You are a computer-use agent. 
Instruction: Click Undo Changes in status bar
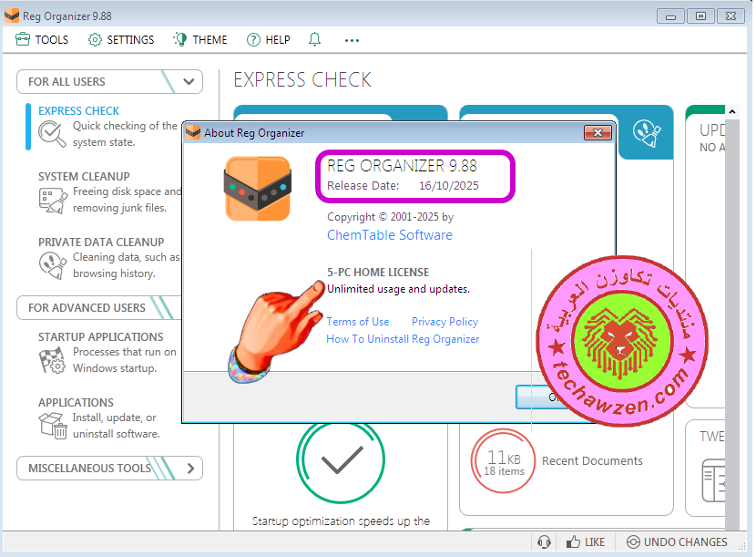tap(677, 542)
